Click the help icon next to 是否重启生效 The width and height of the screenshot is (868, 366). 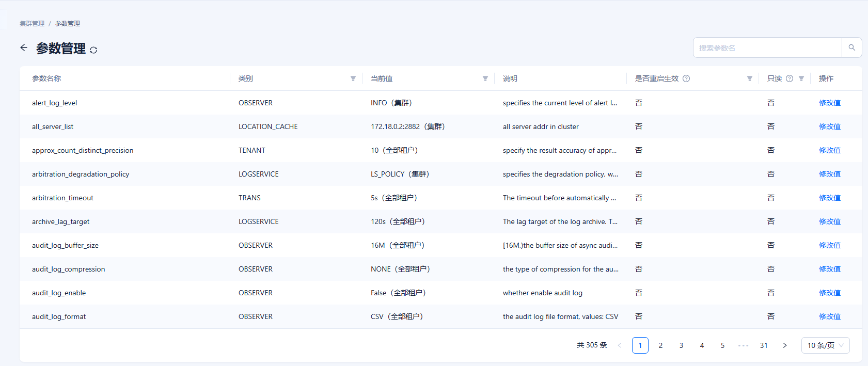click(686, 78)
